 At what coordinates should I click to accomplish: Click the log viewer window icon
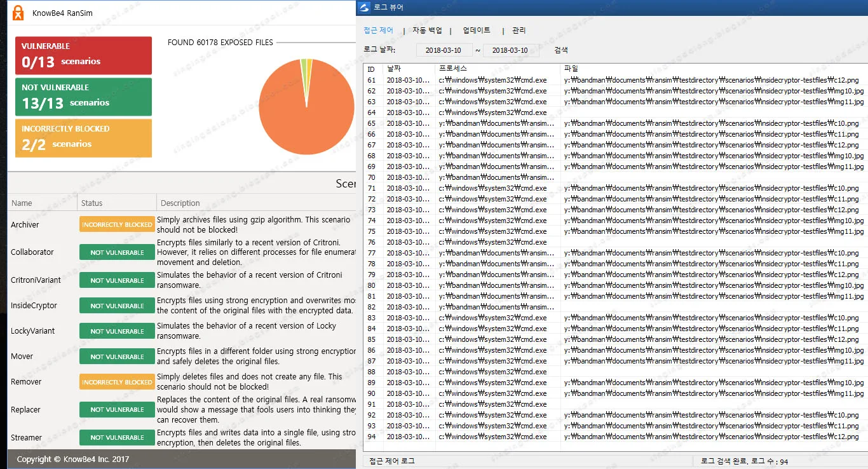[364, 8]
